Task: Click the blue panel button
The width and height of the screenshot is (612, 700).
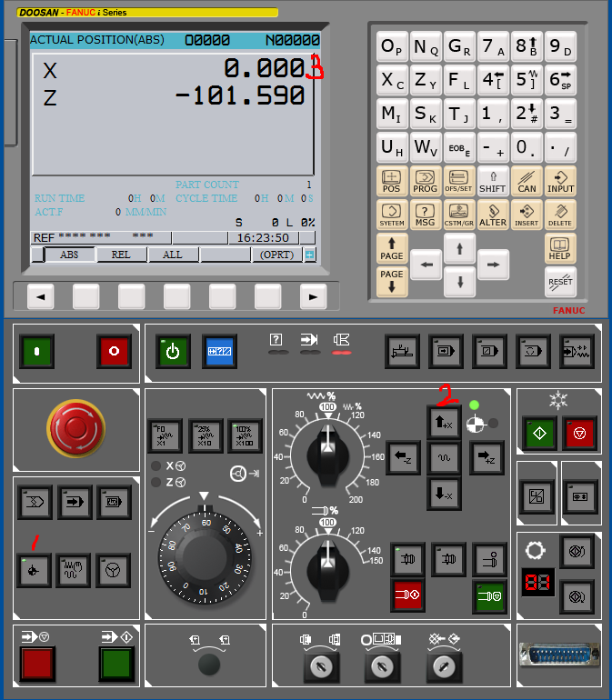Action: (x=219, y=351)
